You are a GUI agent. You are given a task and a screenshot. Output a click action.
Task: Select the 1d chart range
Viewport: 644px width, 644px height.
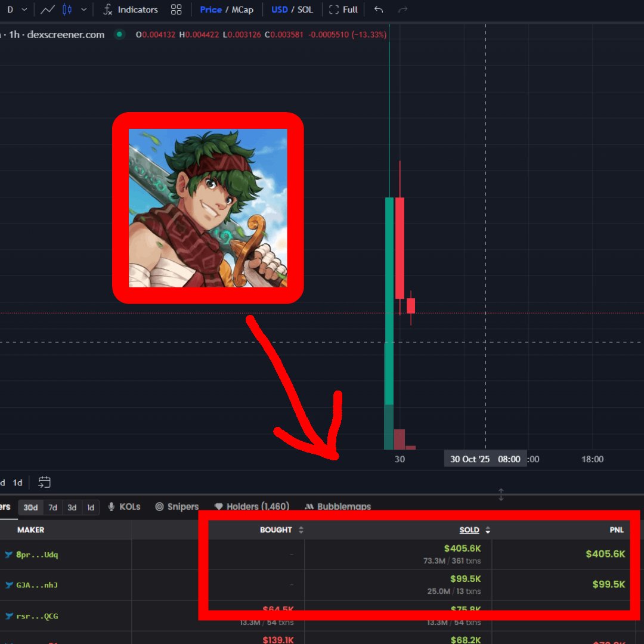pos(18,482)
